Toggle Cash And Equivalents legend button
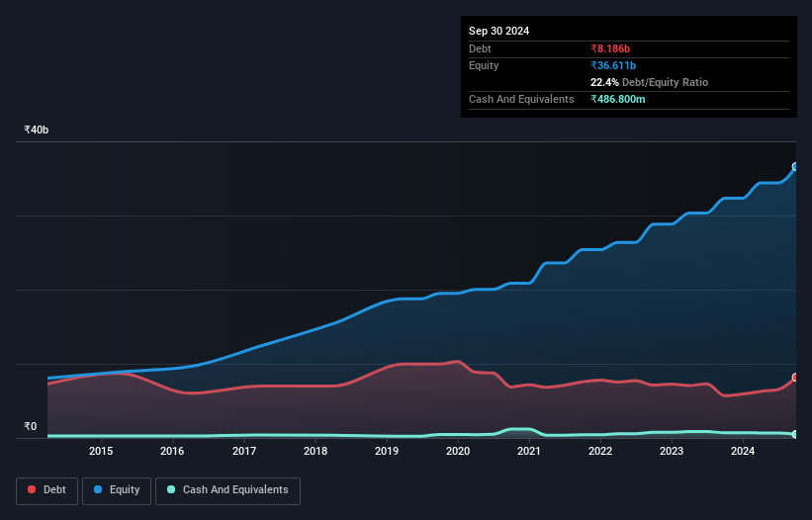The width and height of the screenshot is (812, 520). tap(227, 490)
